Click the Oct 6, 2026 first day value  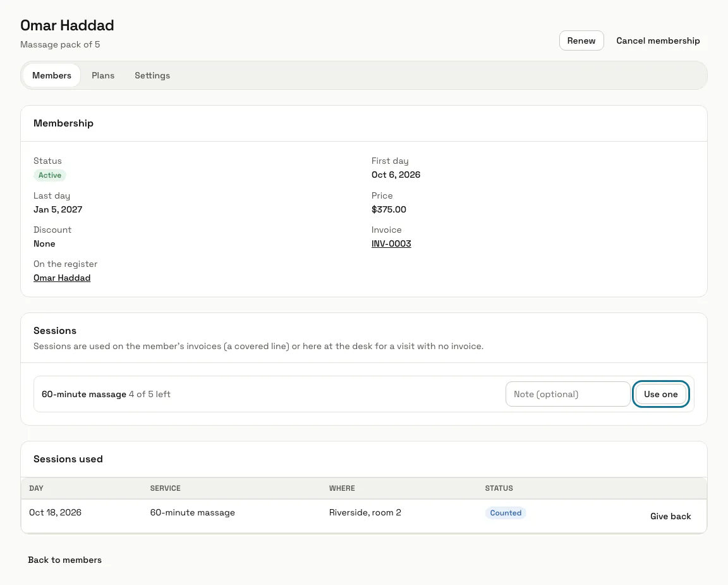pos(396,175)
